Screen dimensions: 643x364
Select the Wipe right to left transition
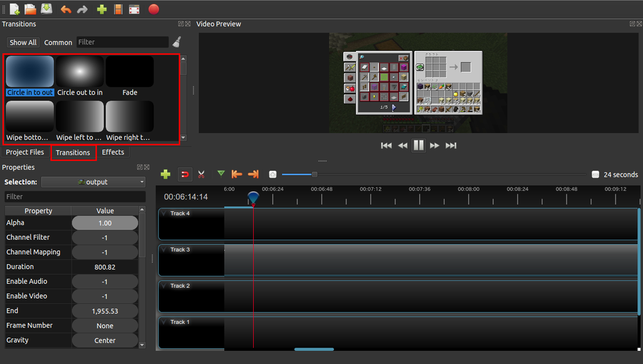pos(129,121)
